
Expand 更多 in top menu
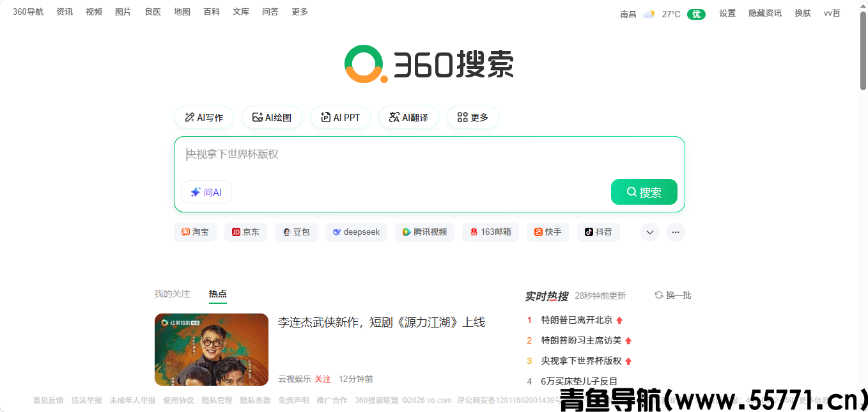[x=300, y=12]
